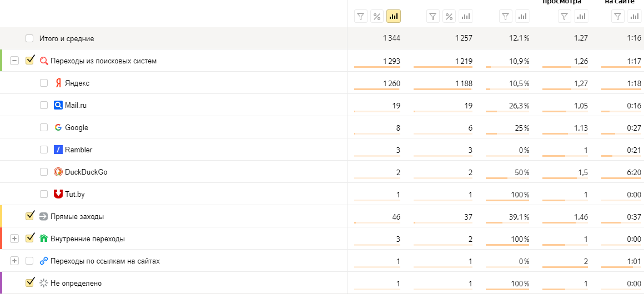Click the red Yandex logo icon
Image resolution: width=644 pixels, height=298 pixels.
tap(58, 83)
